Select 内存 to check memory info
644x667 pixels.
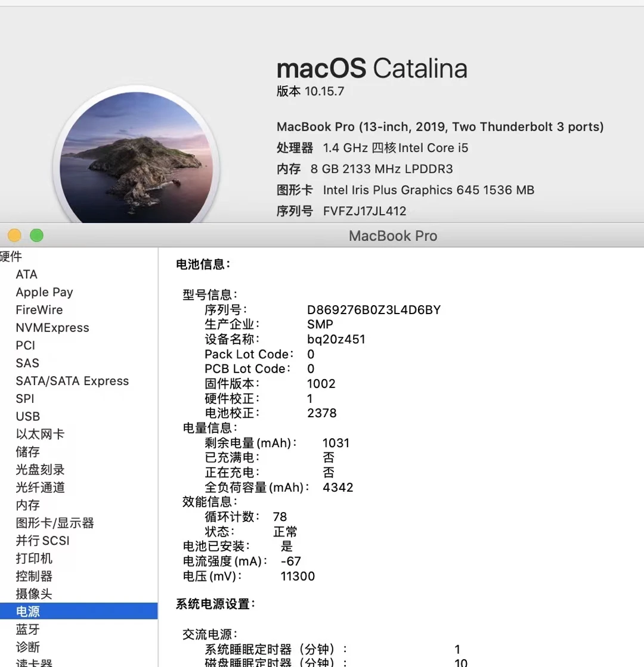tap(27, 505)
